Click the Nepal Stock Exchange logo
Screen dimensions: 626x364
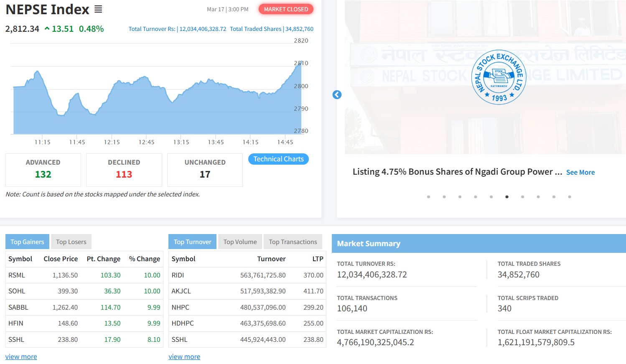point(498,77)
